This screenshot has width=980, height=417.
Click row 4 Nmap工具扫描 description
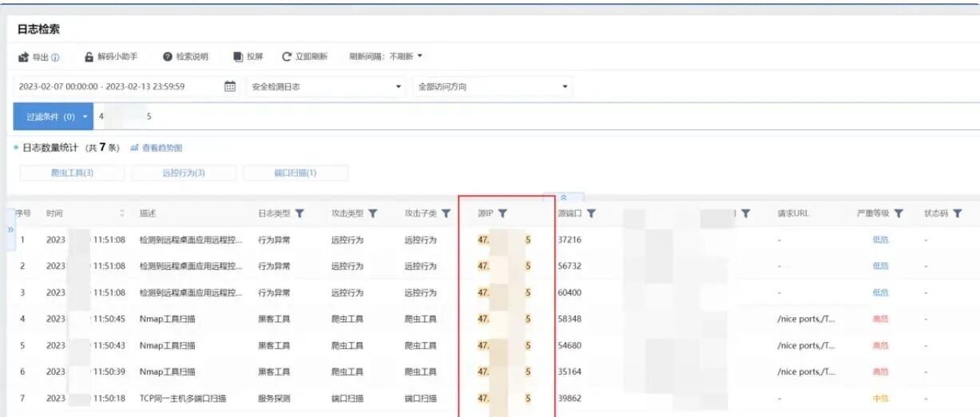(168, 319)
